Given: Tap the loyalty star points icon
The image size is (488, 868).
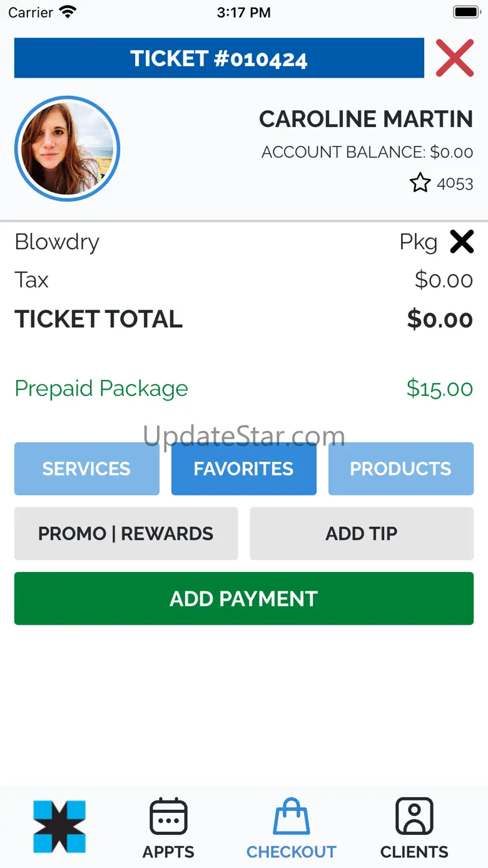Looking at the screenshot, I should click(420, 183).
